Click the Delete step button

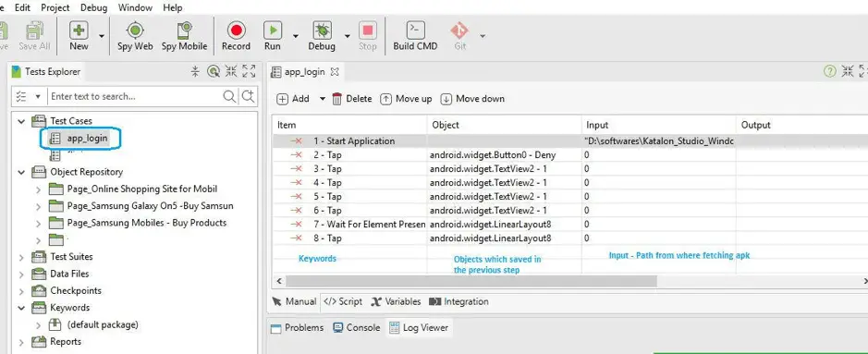[352, 99]
